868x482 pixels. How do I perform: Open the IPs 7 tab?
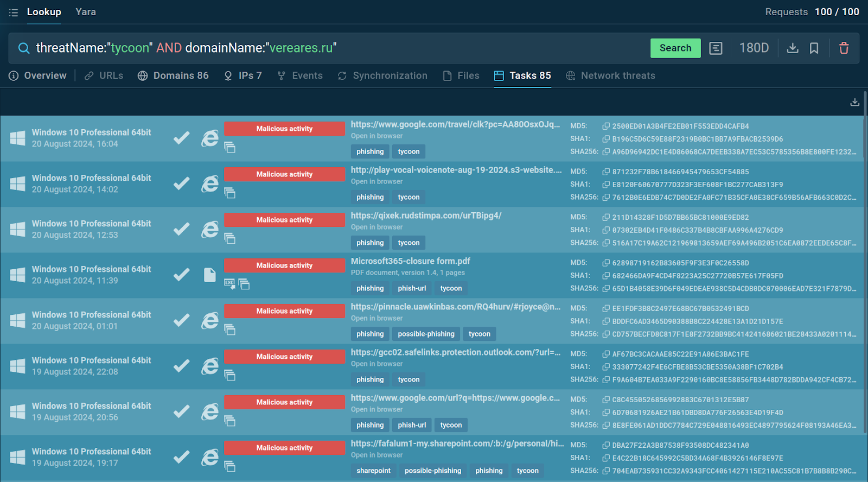[243, 75]
